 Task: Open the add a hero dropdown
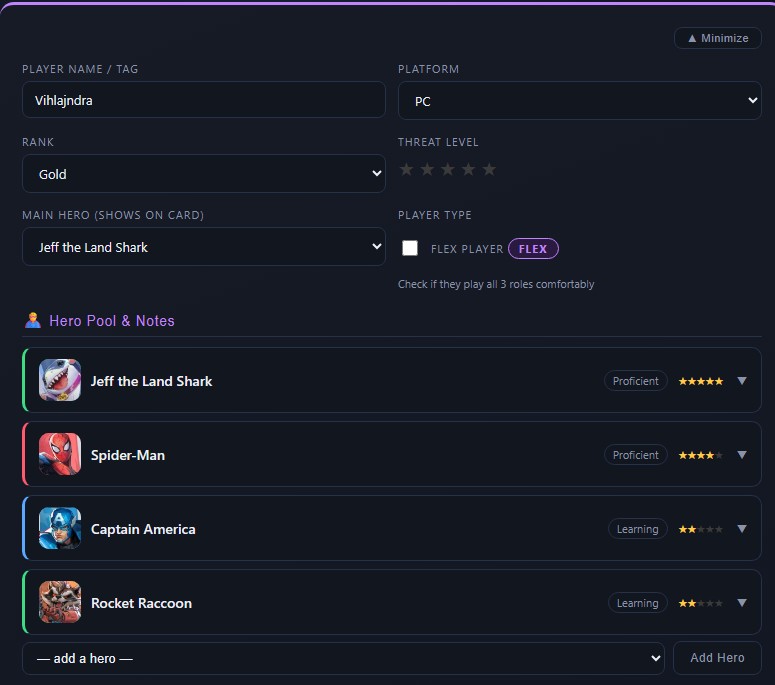(x=344, y=658)
